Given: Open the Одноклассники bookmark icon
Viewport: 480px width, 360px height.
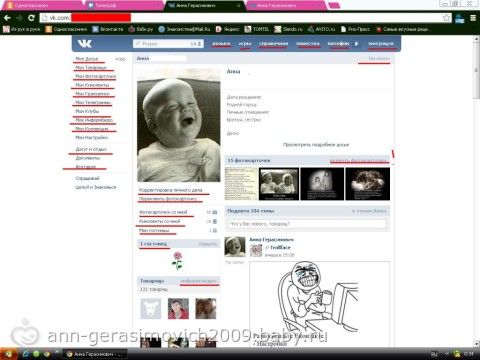Looking at the screenshot, I should 49,29.
